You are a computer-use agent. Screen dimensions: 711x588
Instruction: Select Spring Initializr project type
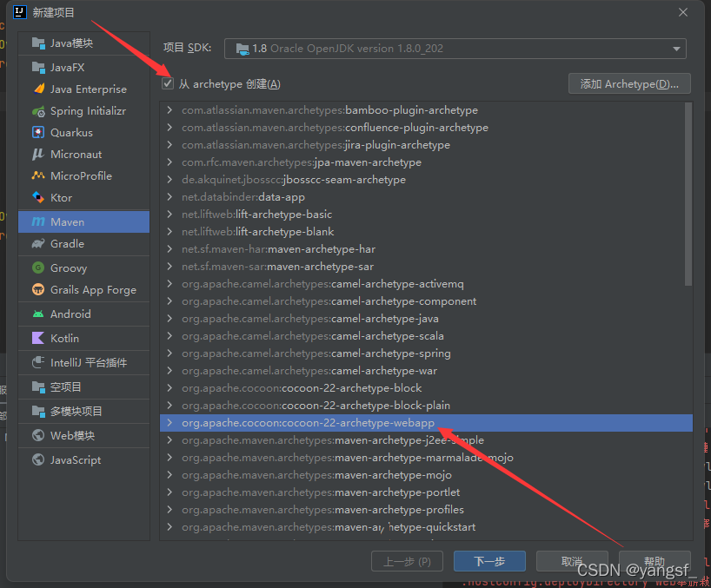point(84,111)
